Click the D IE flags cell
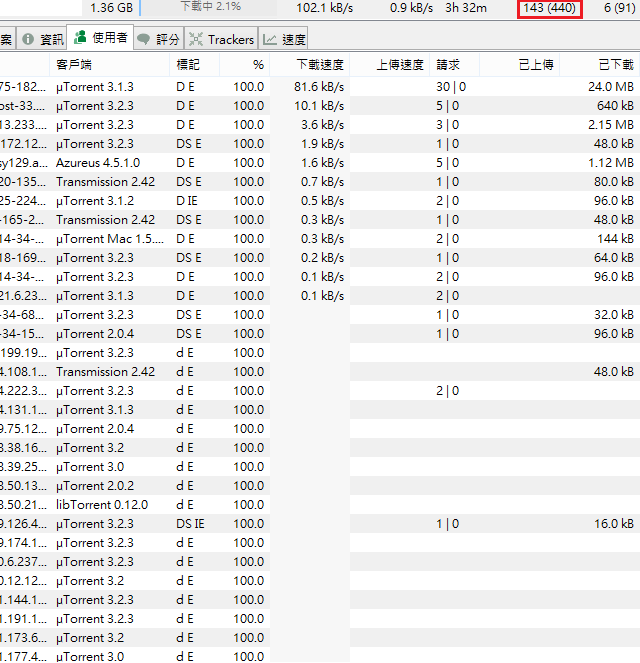This screenshot has width=640, height=663. click(187, 201)
